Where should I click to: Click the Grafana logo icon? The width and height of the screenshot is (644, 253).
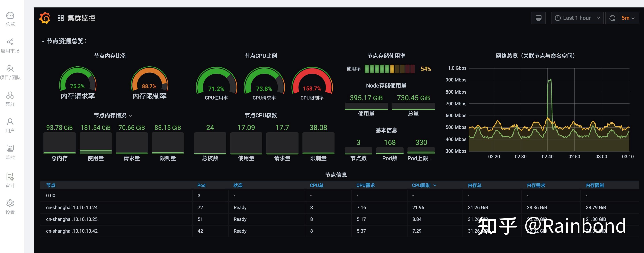[45, 18]
